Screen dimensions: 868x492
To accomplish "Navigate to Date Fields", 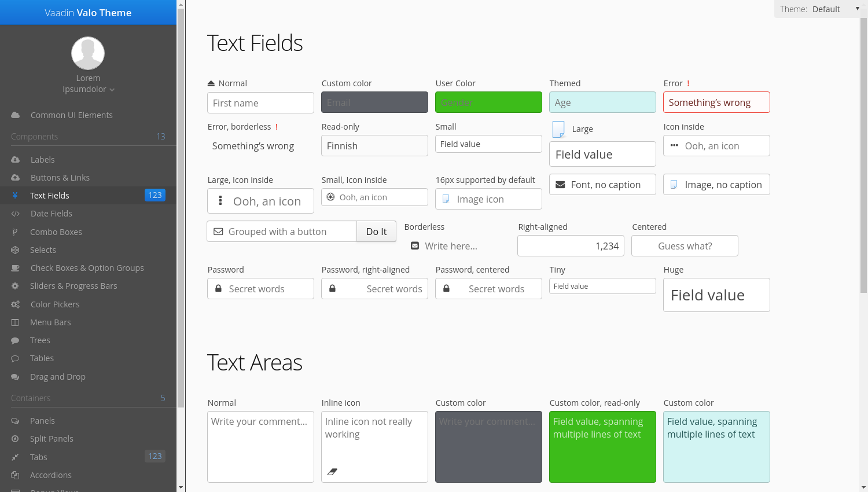I will pos(88,214).
